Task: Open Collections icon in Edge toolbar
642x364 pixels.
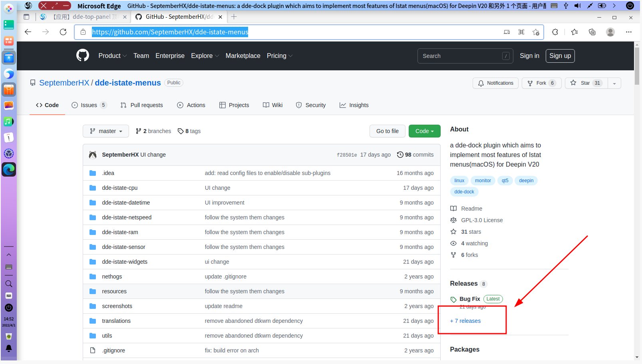Action: (x=592, y=32)
